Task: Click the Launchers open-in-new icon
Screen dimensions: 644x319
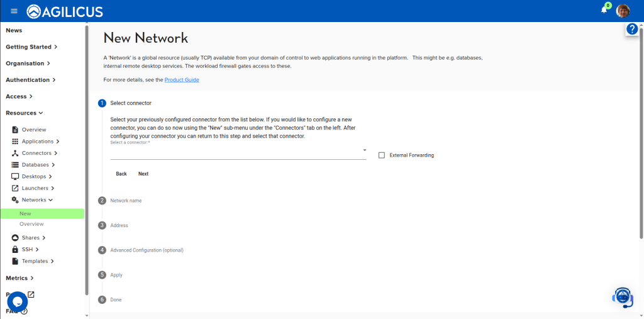Action: coord(15,188)
